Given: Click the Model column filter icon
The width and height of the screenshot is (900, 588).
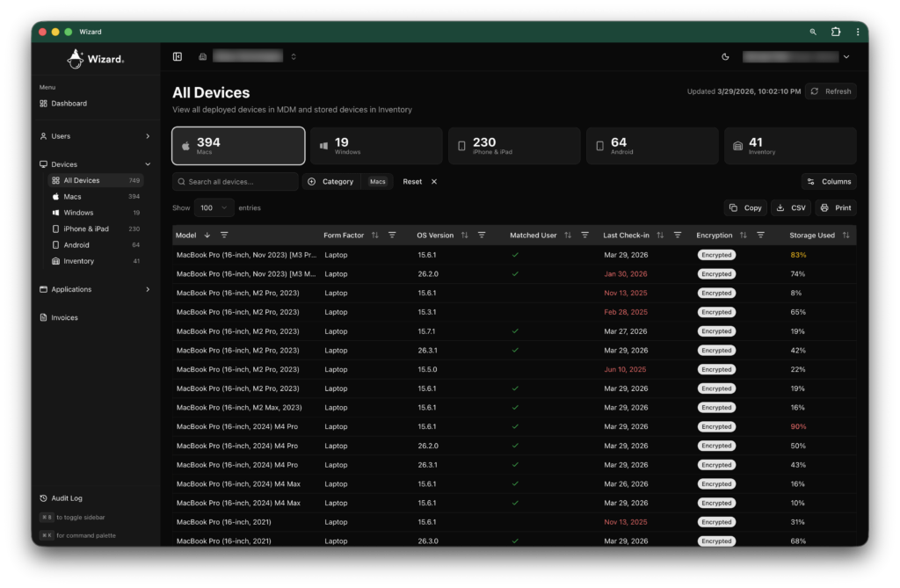Looking at the screenshot, I should (x=224, y=236).
